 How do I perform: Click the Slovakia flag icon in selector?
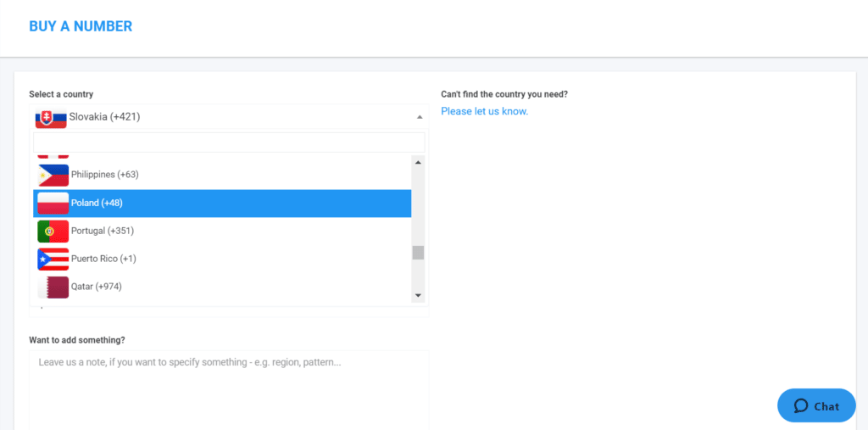pyautogui.click(x=51, y=118)
